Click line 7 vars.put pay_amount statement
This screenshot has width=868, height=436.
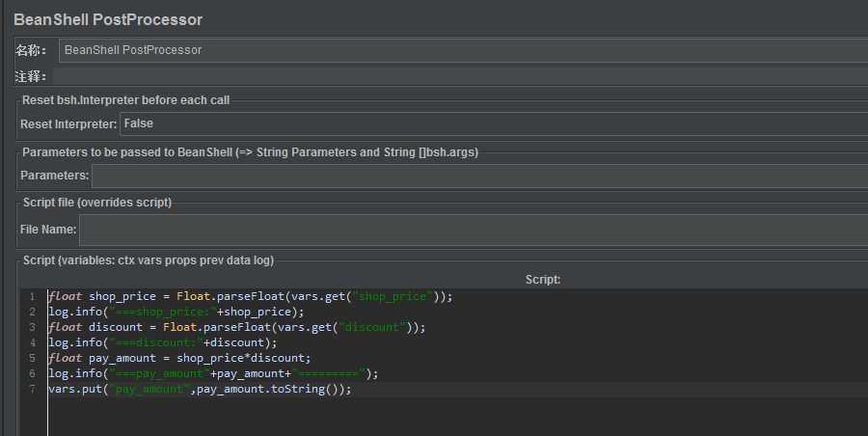pos(200,390)
